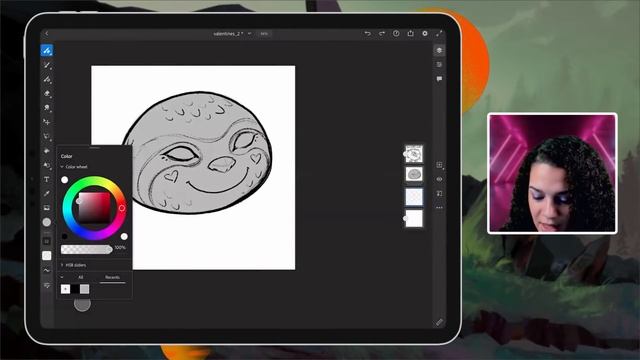This screenshot has height=360, width=640.
Task: Open brush smoothing setting
Action: tap(47, 270)
